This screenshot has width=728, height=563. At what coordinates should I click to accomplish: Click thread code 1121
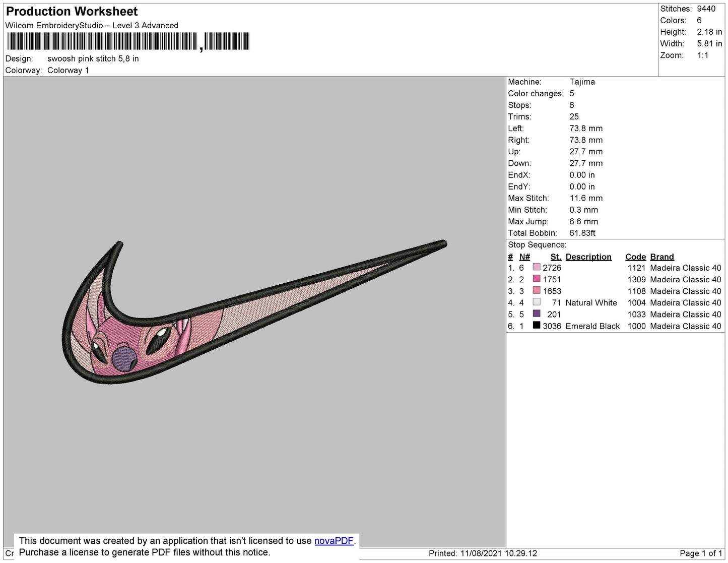(636, 268)
